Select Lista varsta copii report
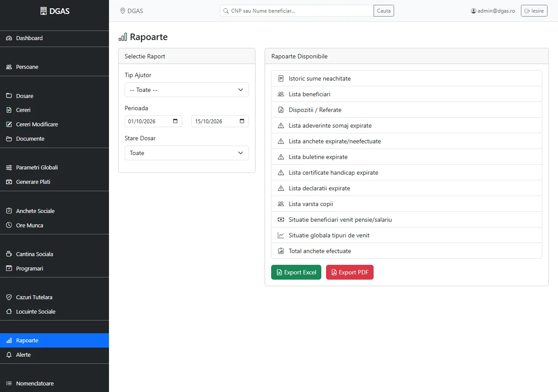This screenshot has width=558, height=392. point(406,204)
